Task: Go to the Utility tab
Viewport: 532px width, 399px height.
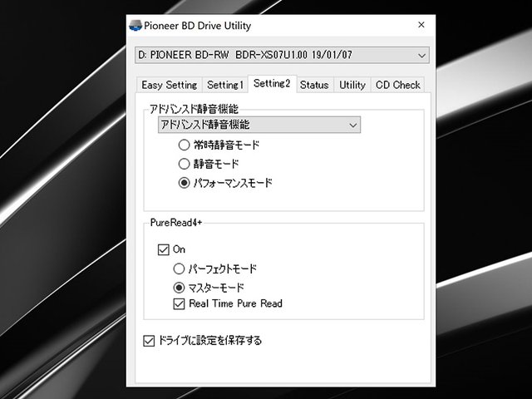Action: pyautogui.click(x=352, y=85)
